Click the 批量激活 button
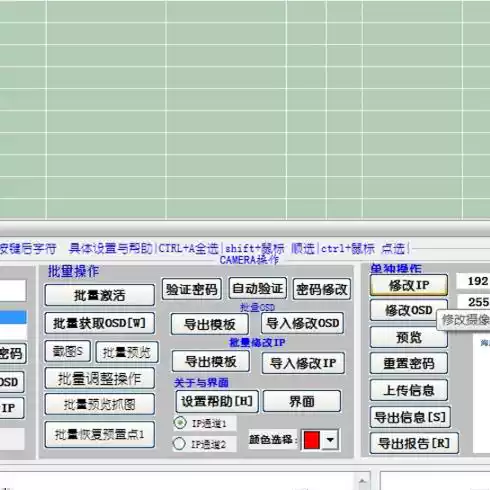The image size is (490, 490). click(99, 295)
